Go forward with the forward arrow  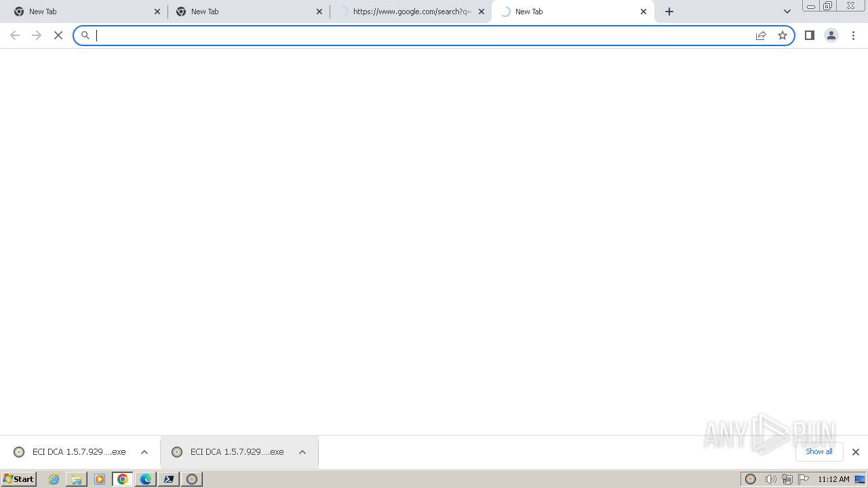tap(37, 35)
